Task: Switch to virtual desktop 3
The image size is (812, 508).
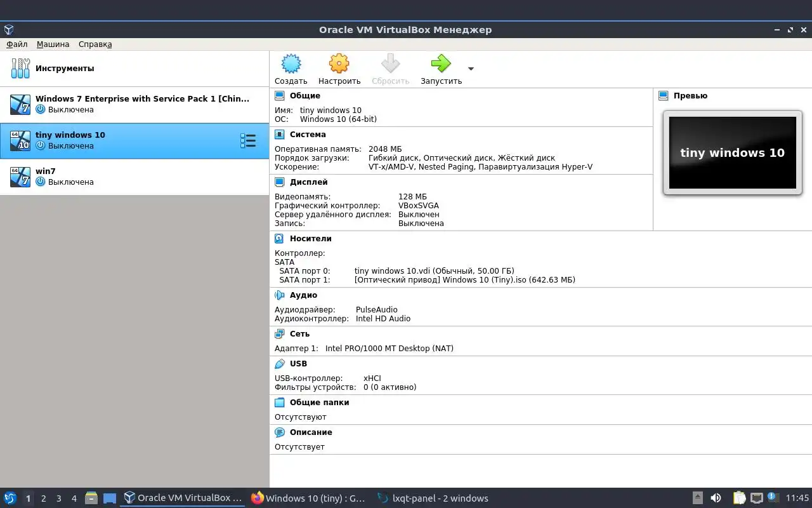Action: point(58,499)
